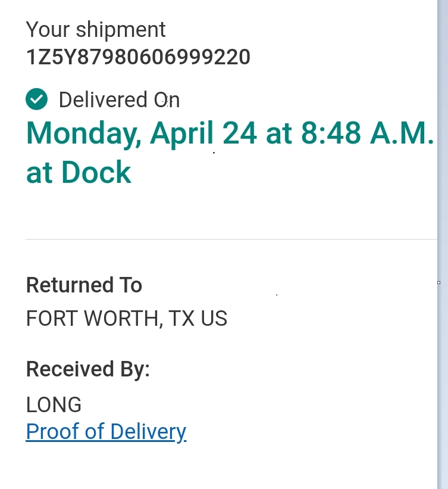Click the recipient name "LONG"
Viewport: 448px width, 489px height.
(54, 405)
